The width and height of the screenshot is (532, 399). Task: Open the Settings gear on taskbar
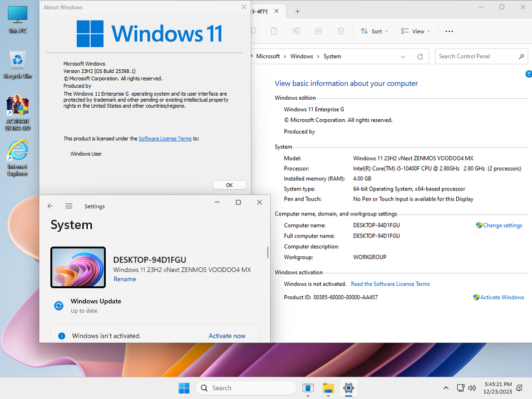(349, 388)
